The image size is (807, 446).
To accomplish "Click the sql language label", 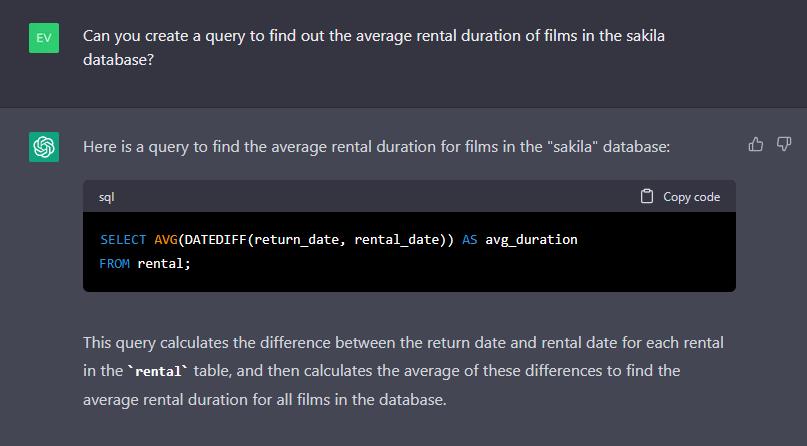I will click(107, 197).
